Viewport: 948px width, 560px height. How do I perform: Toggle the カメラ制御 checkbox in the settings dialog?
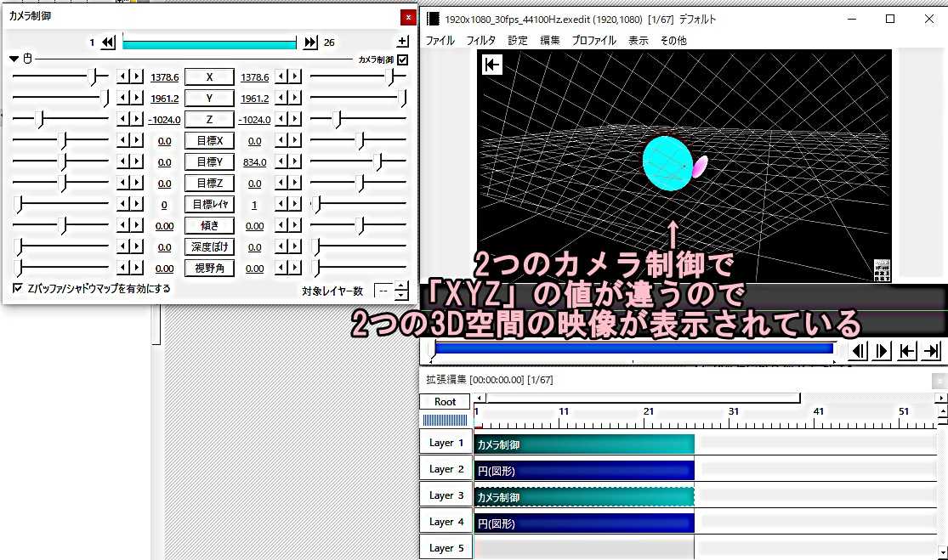pos(403,59)
